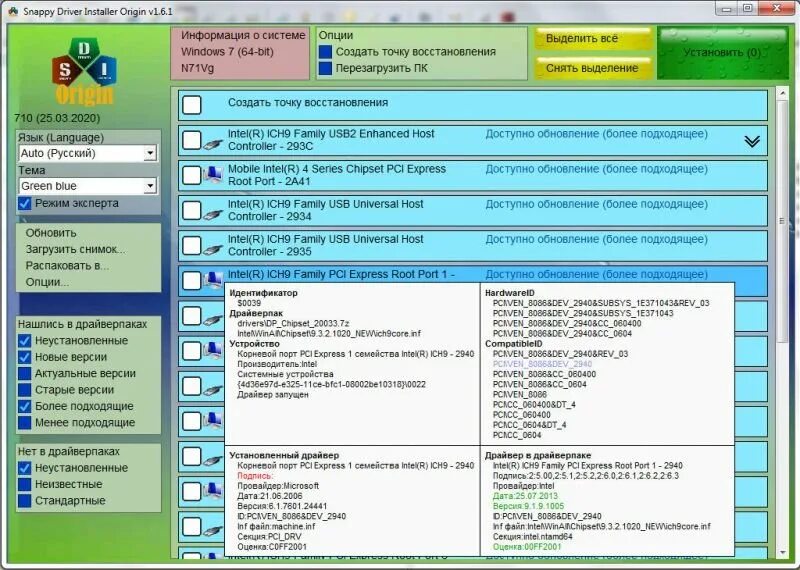Uncheck Более подходящие filter

(24, 406)
